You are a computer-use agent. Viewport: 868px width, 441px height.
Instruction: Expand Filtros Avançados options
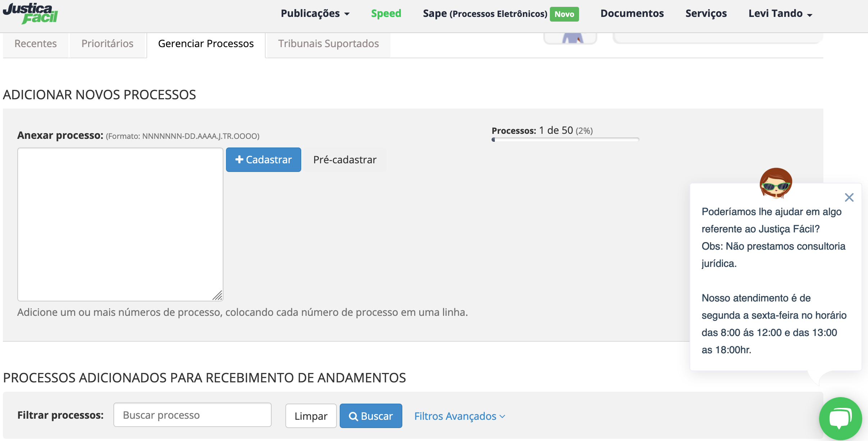tap(460, 416)
